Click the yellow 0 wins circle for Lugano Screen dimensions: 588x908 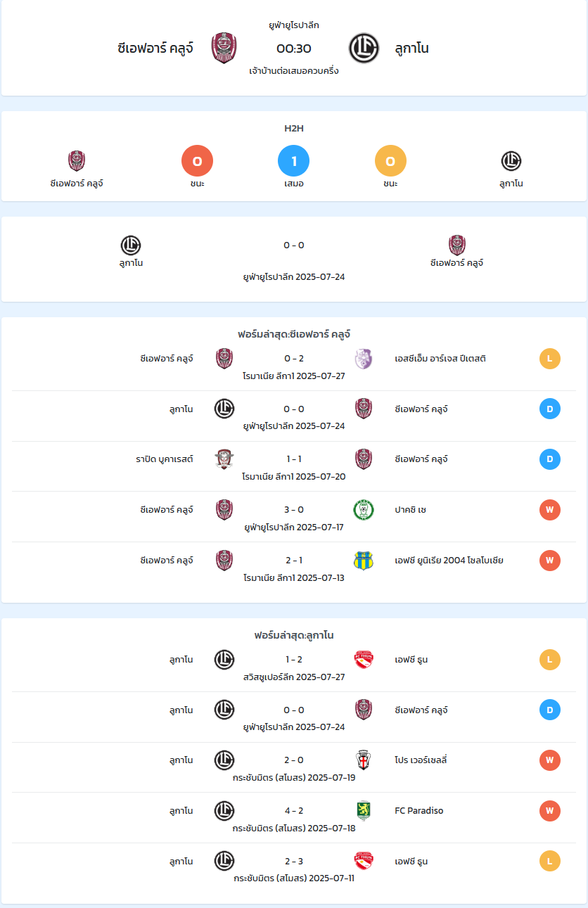tap(390, 161)
